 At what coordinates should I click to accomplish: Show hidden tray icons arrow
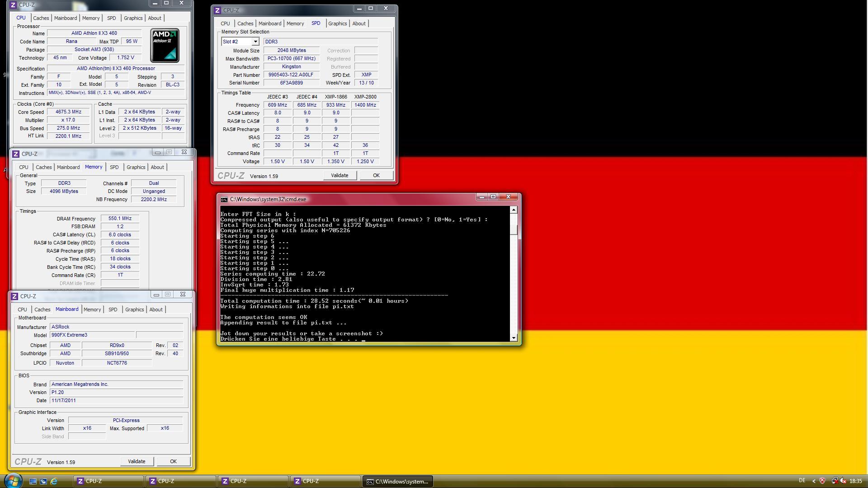pos(814,481)
